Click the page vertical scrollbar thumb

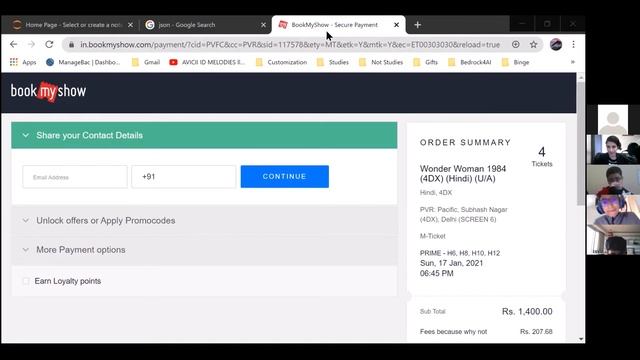[x=580, y=143]
